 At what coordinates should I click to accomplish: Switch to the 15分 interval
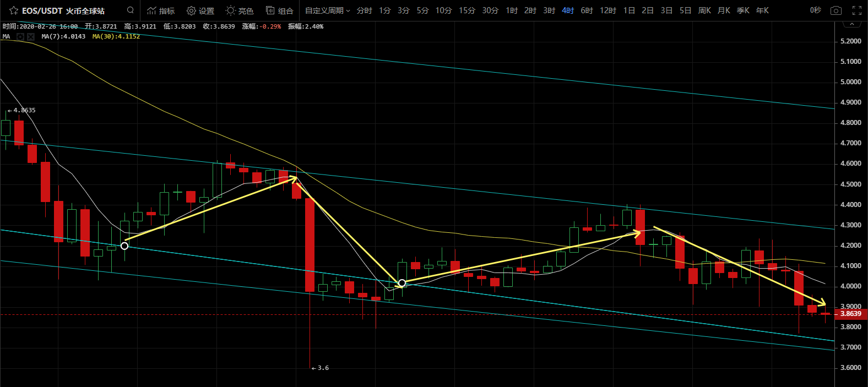(467, 10)
